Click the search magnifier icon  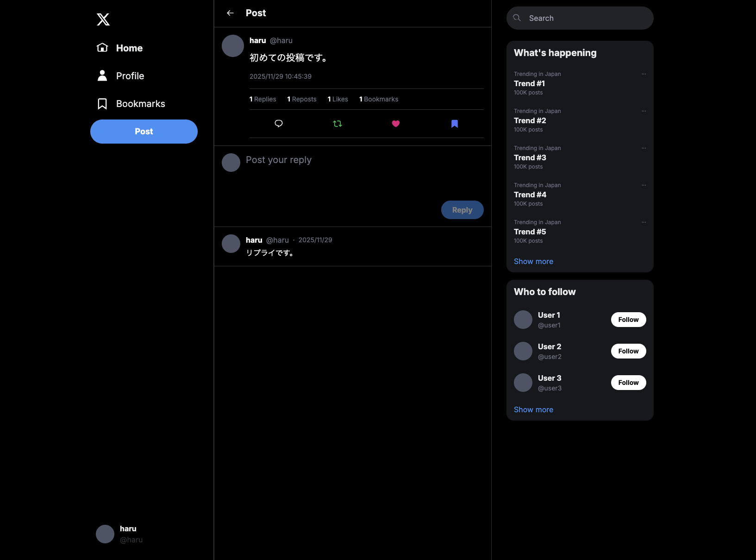pos(517,18)
